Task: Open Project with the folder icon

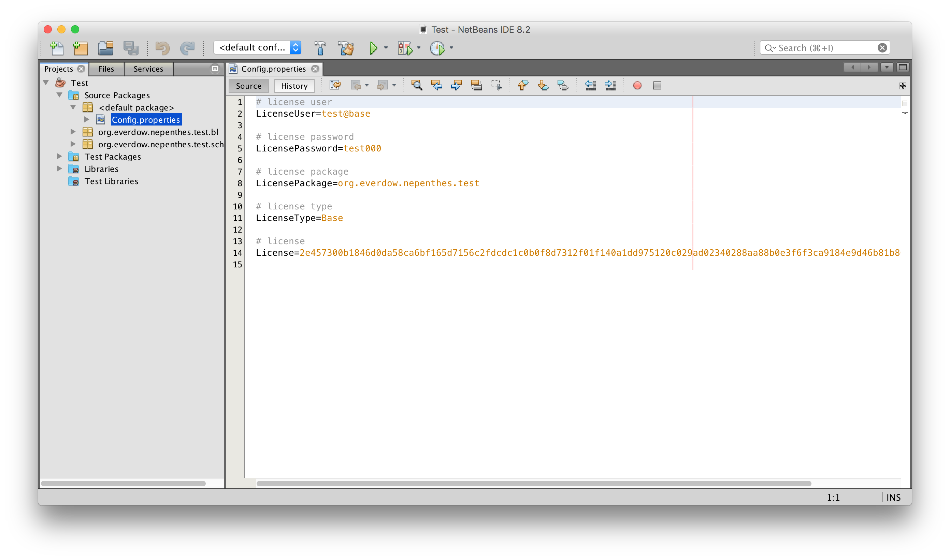Action: 106,48
